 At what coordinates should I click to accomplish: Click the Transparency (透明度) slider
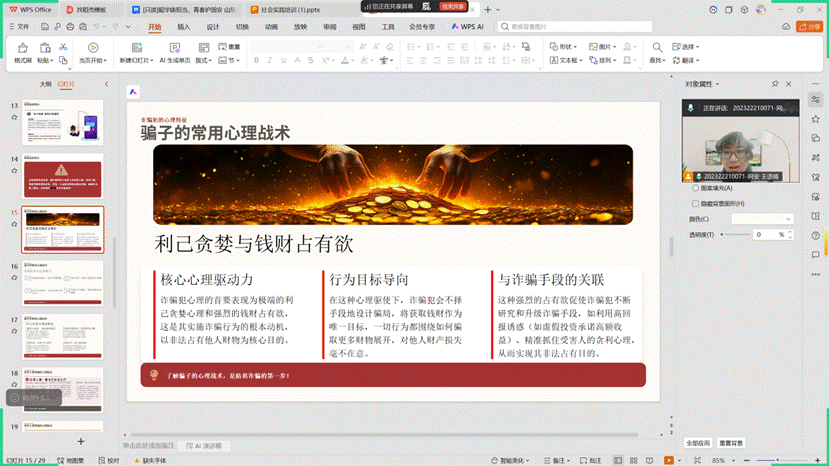(735, 234)
